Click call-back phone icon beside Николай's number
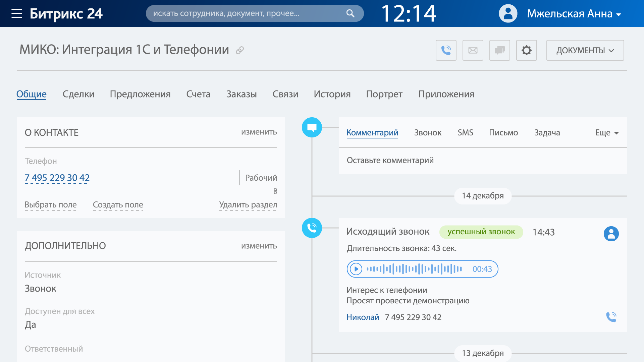Screen dimensions: 644x362 click(x=611, y=317)
